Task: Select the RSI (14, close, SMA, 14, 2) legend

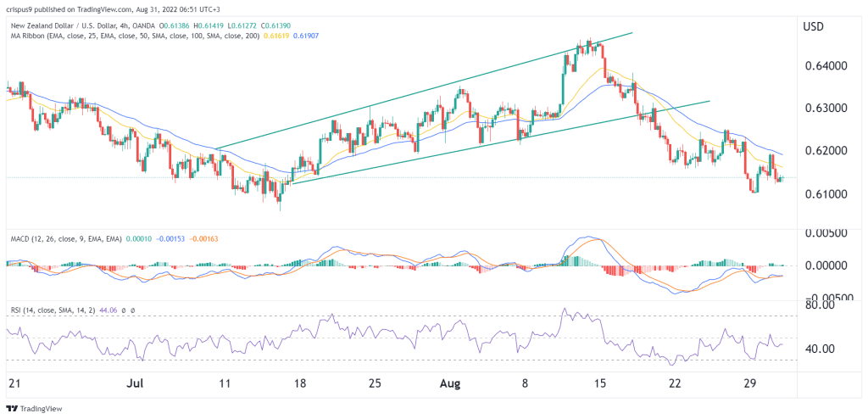Action: point(52,311)
